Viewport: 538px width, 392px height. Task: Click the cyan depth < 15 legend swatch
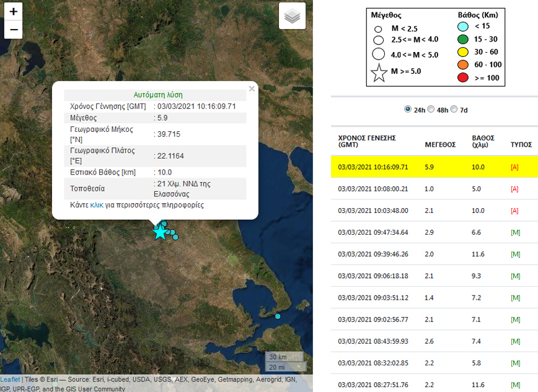click(x=463, y=25)
